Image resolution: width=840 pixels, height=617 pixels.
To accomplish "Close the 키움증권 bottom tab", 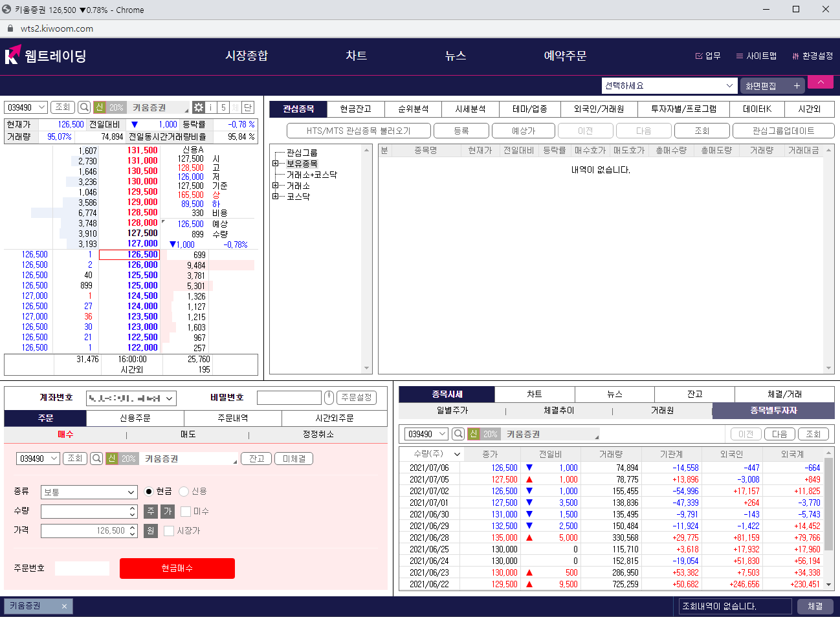I will (x=64, y=606).
